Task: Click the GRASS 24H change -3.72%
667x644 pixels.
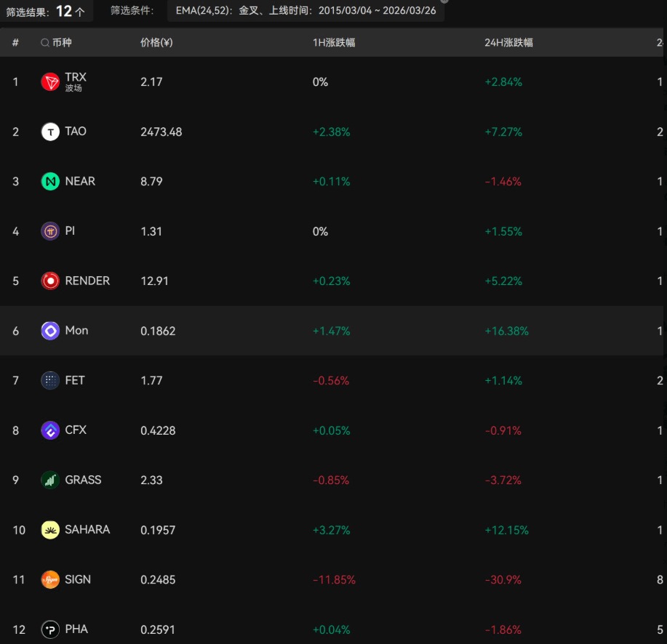Action: (503, 480)
